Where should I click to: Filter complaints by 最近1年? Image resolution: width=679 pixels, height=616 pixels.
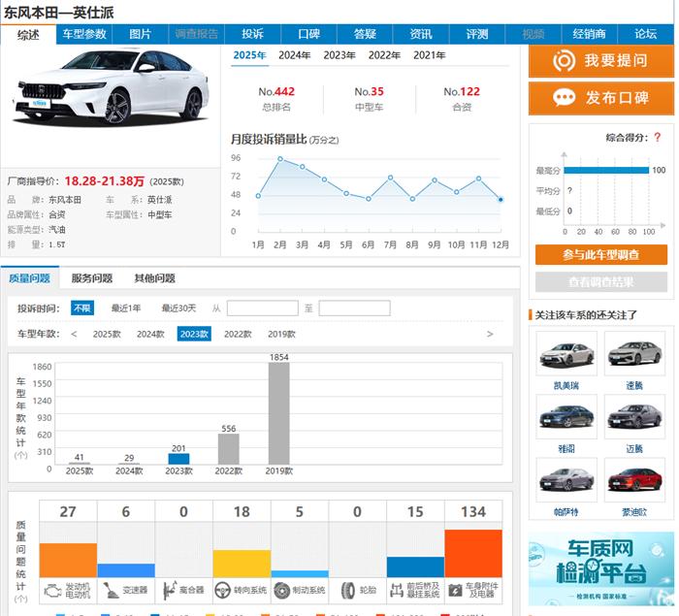click(x=126, y=308)
